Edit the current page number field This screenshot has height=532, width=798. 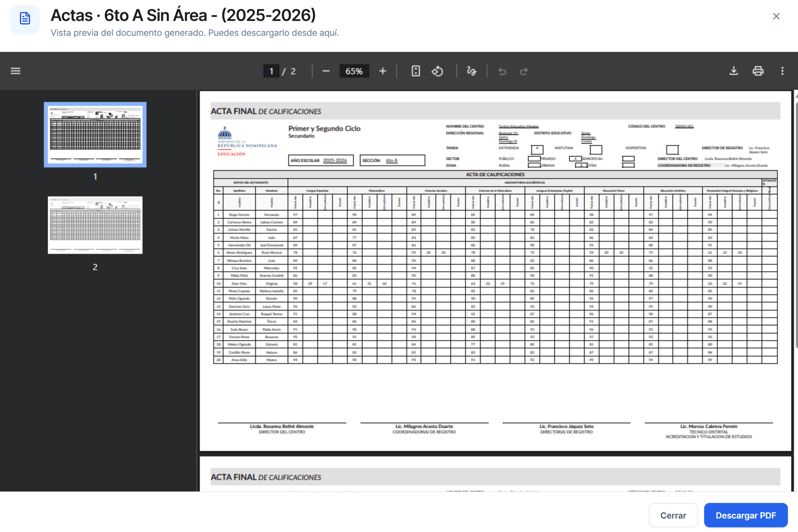click(271, 71)
